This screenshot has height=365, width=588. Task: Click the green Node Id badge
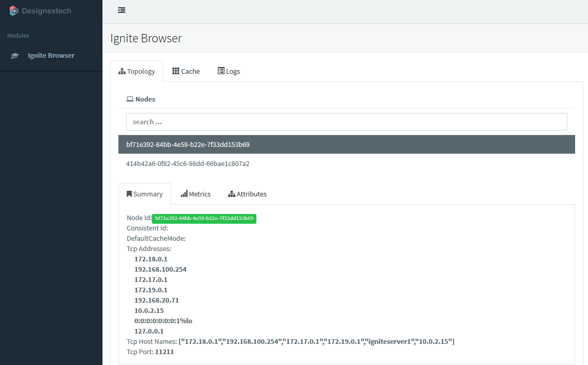(x=204, y=219)
